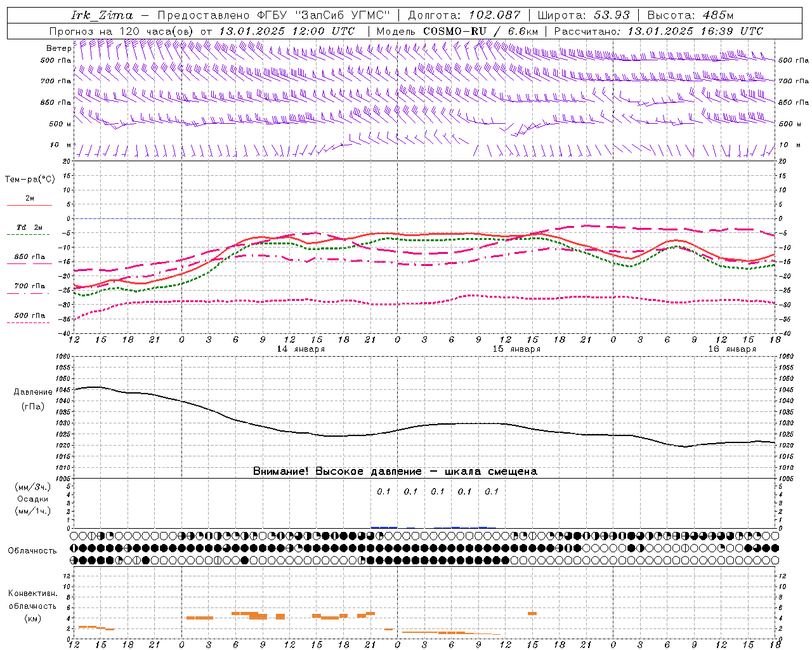Click the calculated time 13.01.2025 16:39 UTC

(695, 30)
